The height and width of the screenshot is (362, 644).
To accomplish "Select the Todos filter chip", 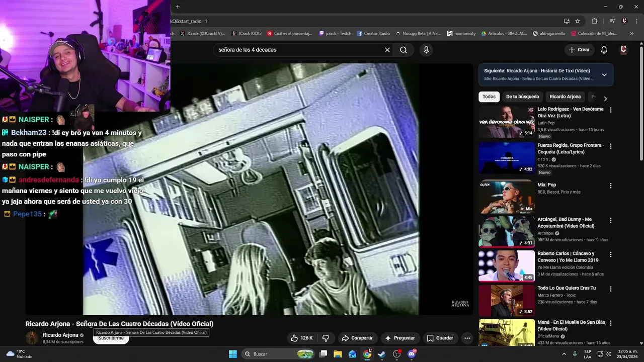I will (x=489, y=97).
